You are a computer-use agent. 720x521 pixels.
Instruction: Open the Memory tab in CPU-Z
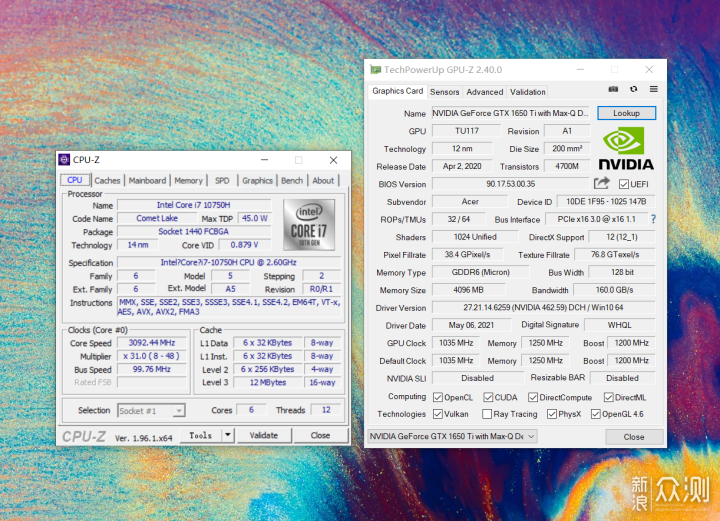point(188,181)
